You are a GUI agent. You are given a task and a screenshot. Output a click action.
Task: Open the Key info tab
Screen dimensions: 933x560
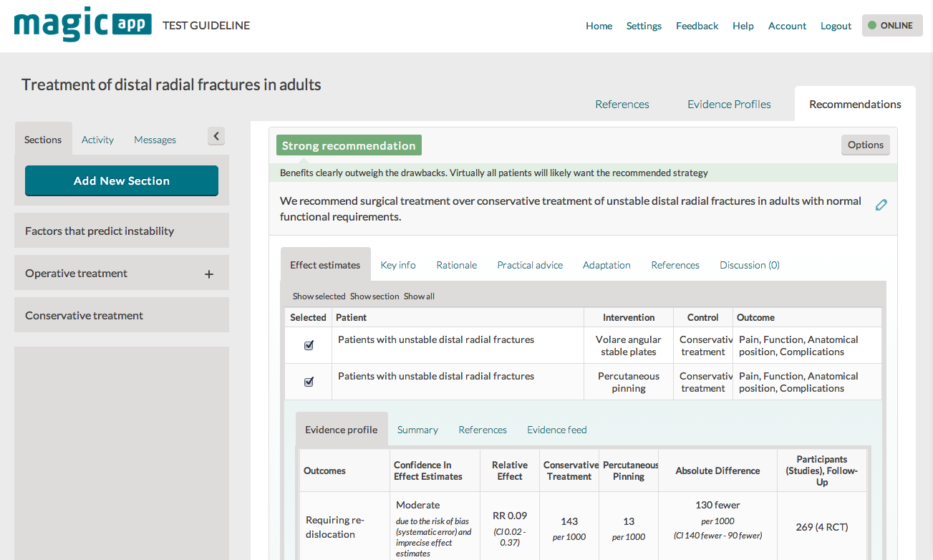tap(398, 265)
